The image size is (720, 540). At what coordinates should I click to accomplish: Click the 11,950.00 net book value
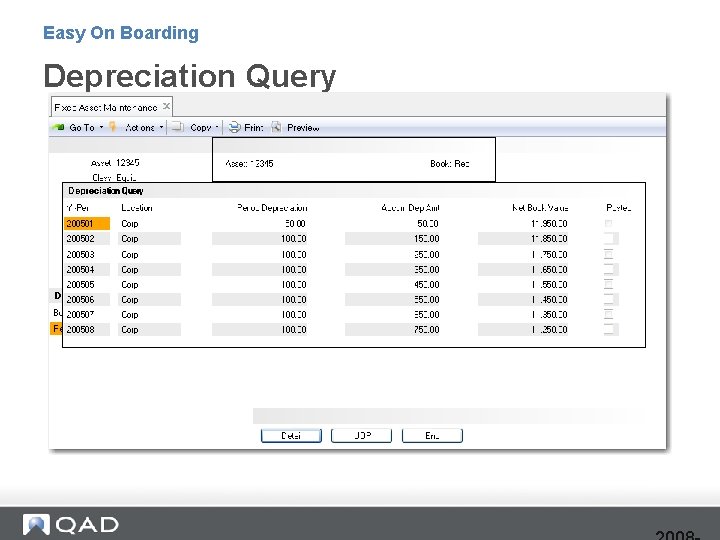pyautogui.click(x=549, y=224)
